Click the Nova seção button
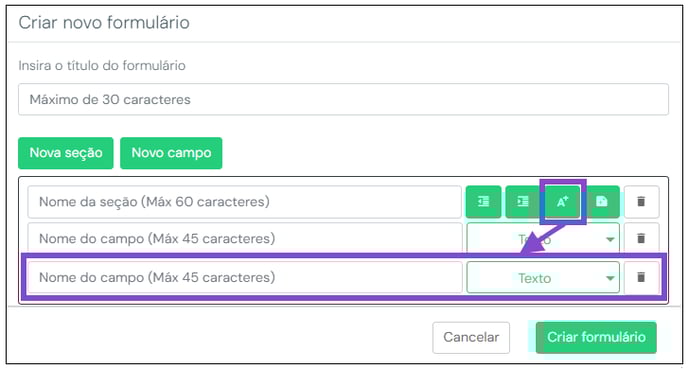 (66, 153)
